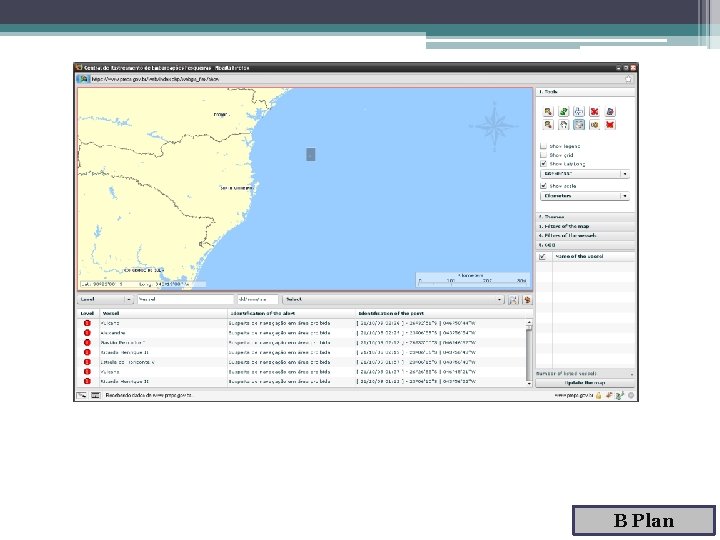Uncheck the Show scale checkbox

point(544,186)
